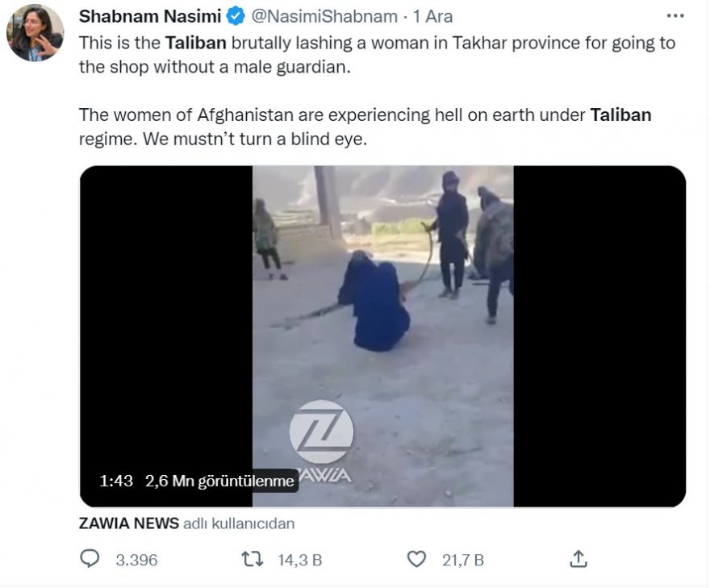Click the '1 Ara' tweet date
This screenshot has width=710, height=588.
coord(432,16)
